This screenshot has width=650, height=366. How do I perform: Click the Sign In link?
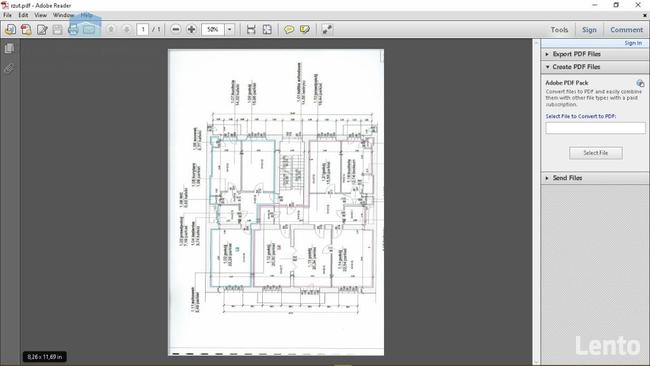pyautogui.click(x=633, y=43)
